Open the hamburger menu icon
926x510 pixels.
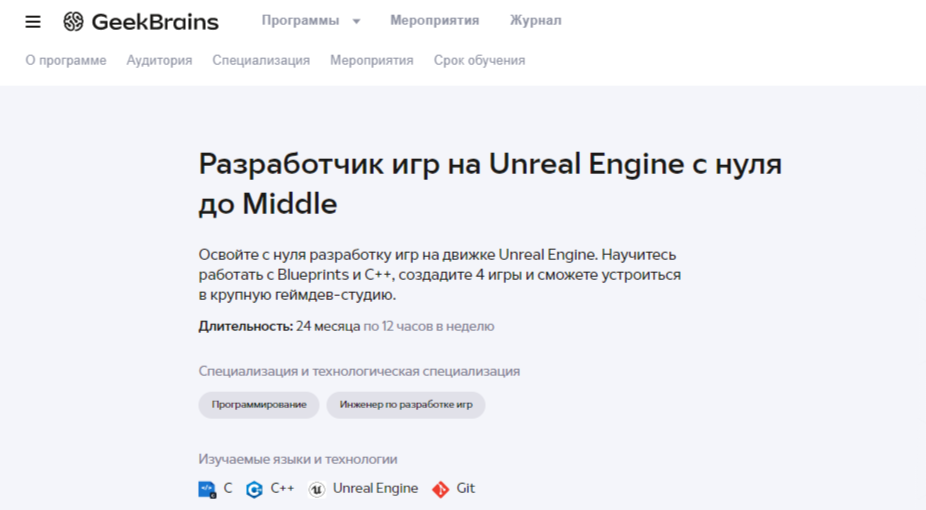click(x=33, y=22)
